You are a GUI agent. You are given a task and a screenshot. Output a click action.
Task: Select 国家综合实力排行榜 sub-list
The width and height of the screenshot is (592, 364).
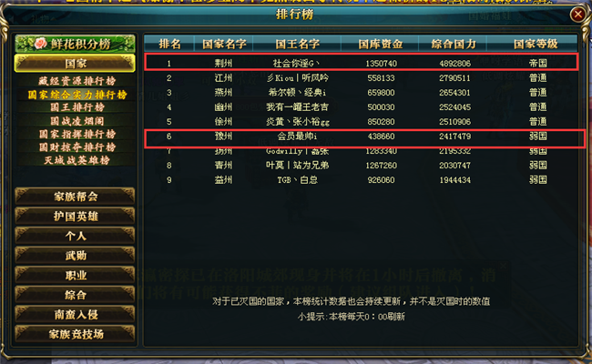(x=77, y=95)
